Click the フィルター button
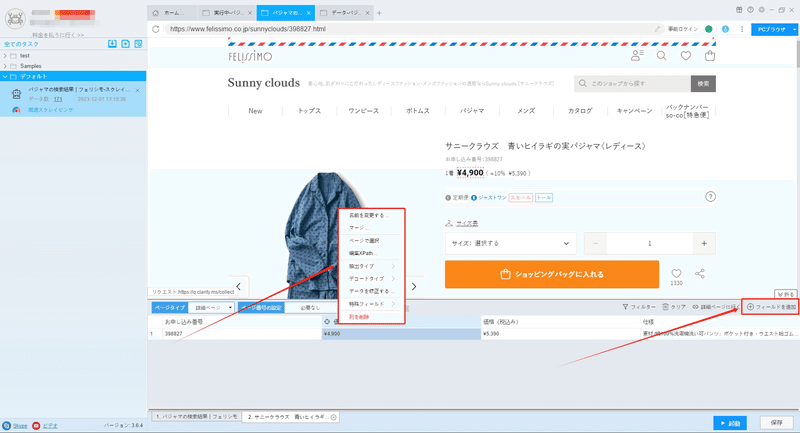 (639, 307)
